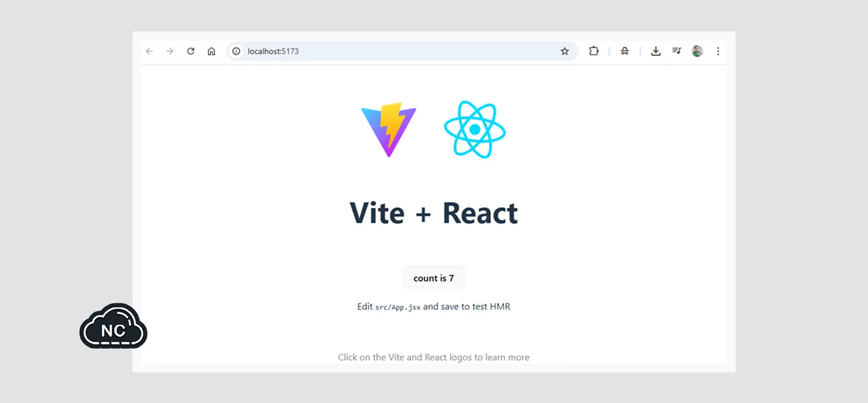Click the React atom logo
Screen dimensions: 868x403
475,130
